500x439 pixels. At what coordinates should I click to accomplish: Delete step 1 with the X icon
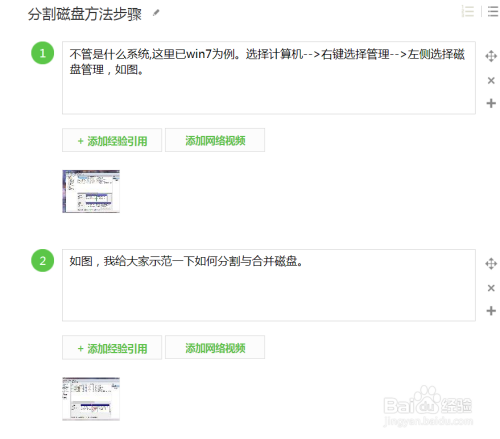pos(491,80)
